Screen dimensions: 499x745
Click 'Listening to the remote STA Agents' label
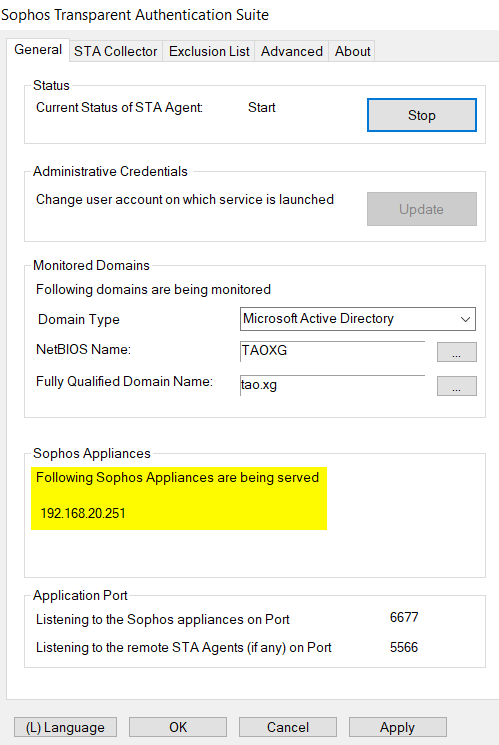point(183,648)
